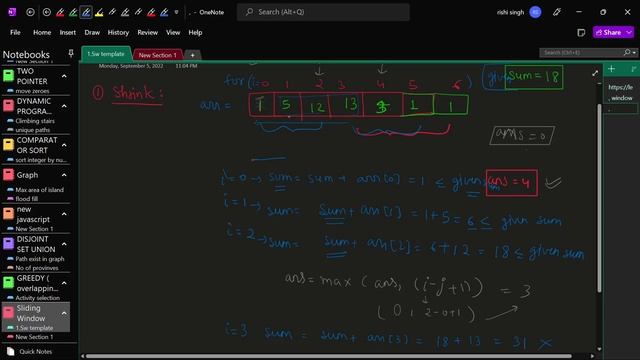Viewport: 640px width, 360px height.
Task: Select the red pen beside the green pen
Action: point(60,12)
